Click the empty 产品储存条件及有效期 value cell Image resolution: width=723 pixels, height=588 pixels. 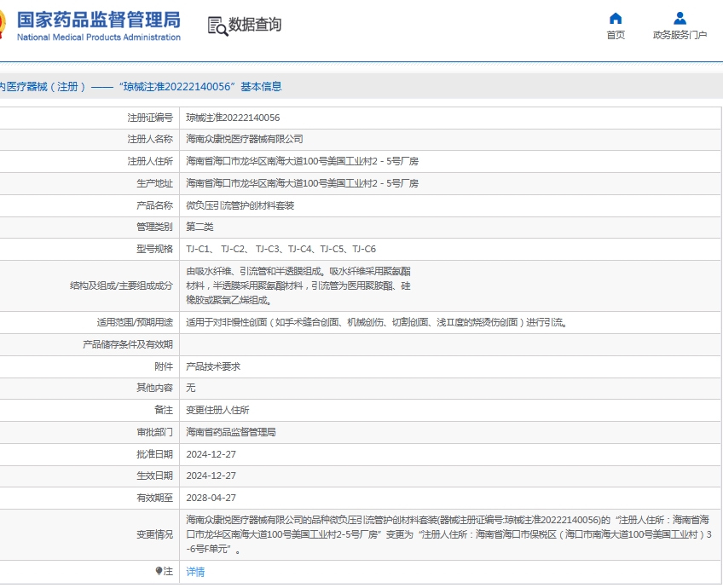(450, 344)
